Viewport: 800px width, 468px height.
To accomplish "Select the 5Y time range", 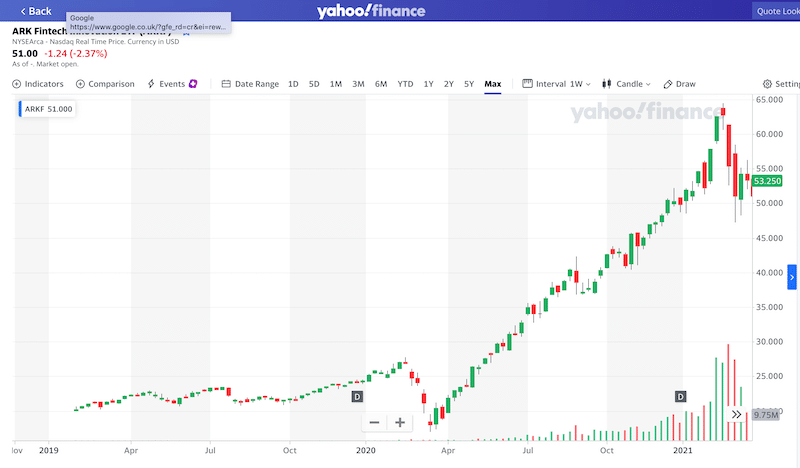I will coord(469,84).
